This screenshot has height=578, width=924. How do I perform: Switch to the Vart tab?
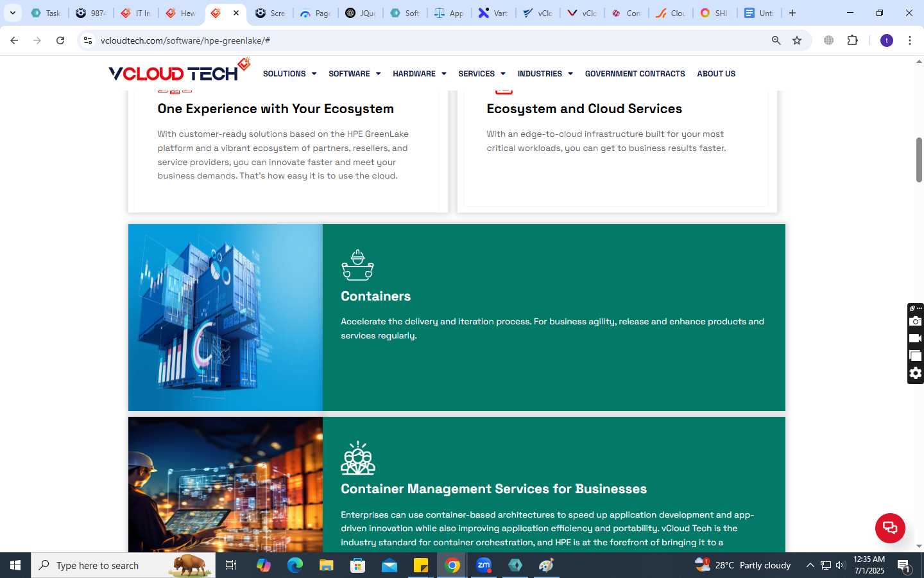494,13
